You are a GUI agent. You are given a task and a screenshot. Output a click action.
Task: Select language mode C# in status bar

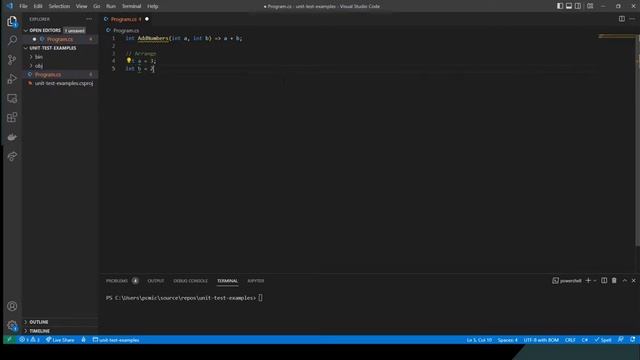coord(585,340)
